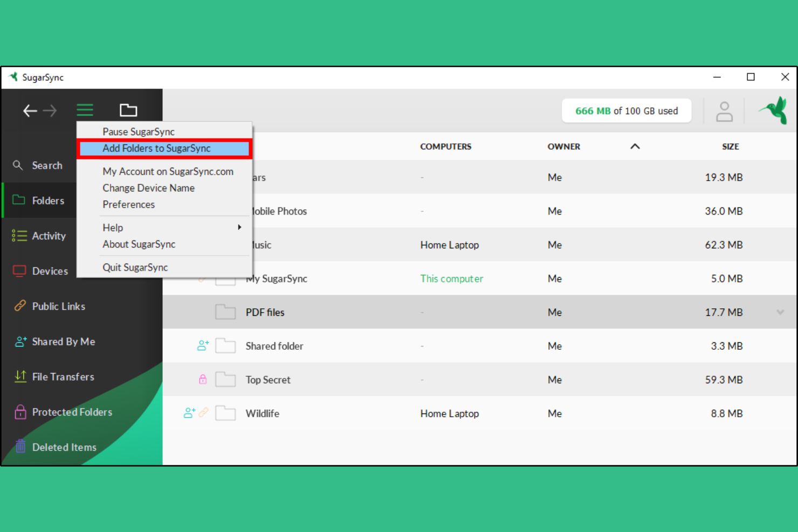Click Quit SugarSync menu entry
The height and width of the screenshot is (532, 798).
135,267
